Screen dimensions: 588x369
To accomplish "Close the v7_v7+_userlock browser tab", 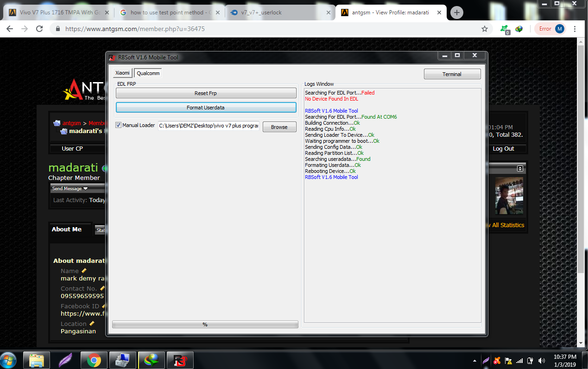I will point(329,13).
